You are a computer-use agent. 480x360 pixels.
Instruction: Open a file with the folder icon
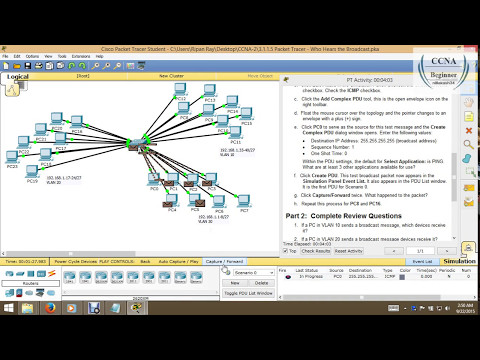click(17, 66)
